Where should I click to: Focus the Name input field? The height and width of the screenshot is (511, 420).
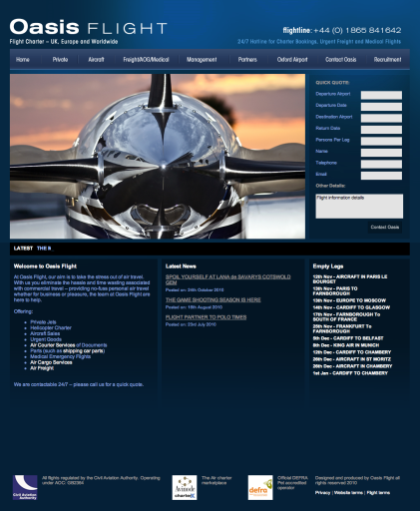381,153
